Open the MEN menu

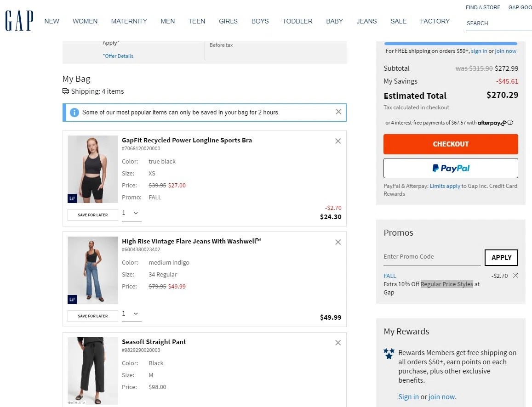point(168,21)
